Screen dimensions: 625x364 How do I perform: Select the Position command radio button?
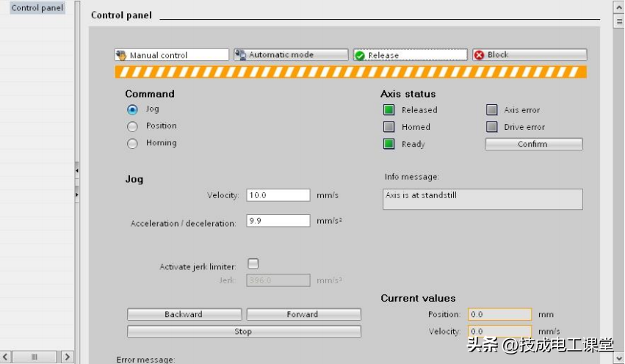[132, 126]
